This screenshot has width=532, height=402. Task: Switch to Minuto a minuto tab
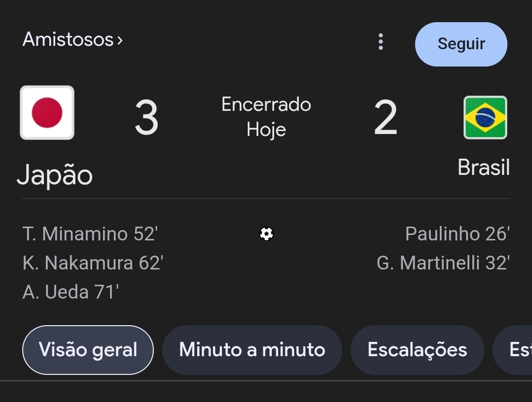252,350
